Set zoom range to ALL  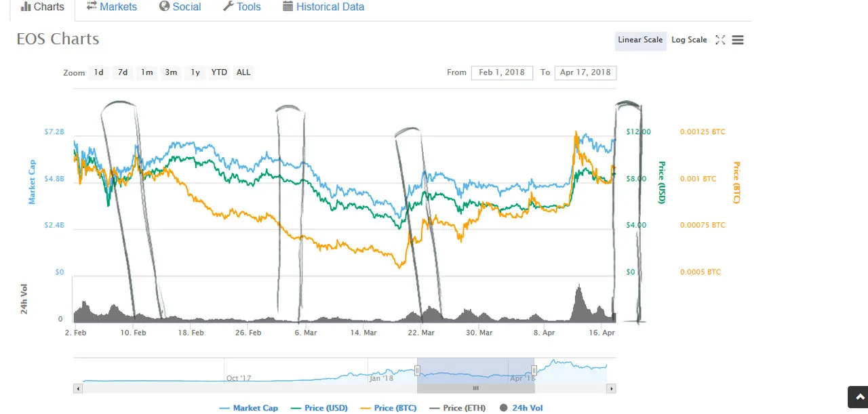tap(243, 73)
